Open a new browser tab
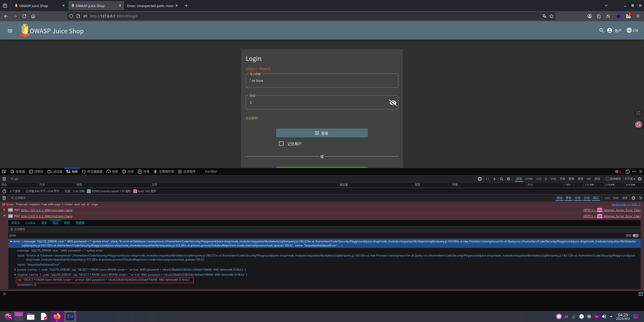Screen dimensions: 644x322 coord(186,6)
